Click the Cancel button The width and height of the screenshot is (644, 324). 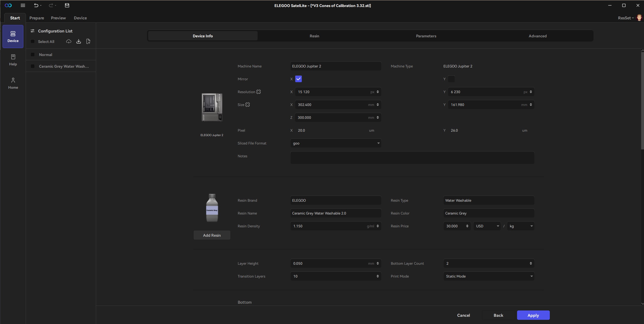464,315
